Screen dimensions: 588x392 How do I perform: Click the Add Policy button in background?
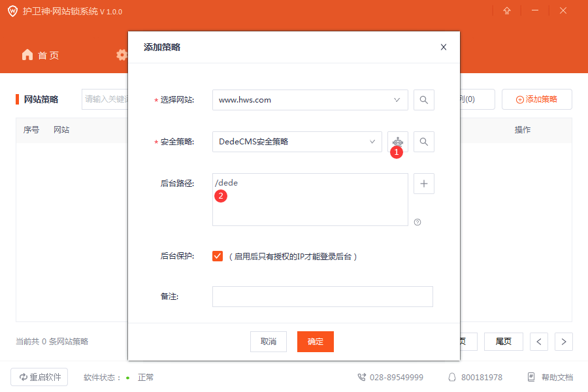click(536, 99)
